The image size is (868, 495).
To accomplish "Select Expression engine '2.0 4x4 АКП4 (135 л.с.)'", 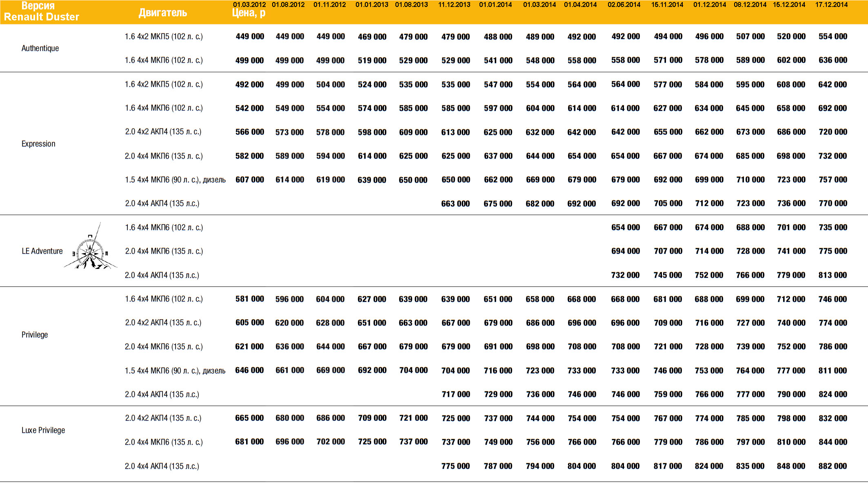I will tap(162, 203).
